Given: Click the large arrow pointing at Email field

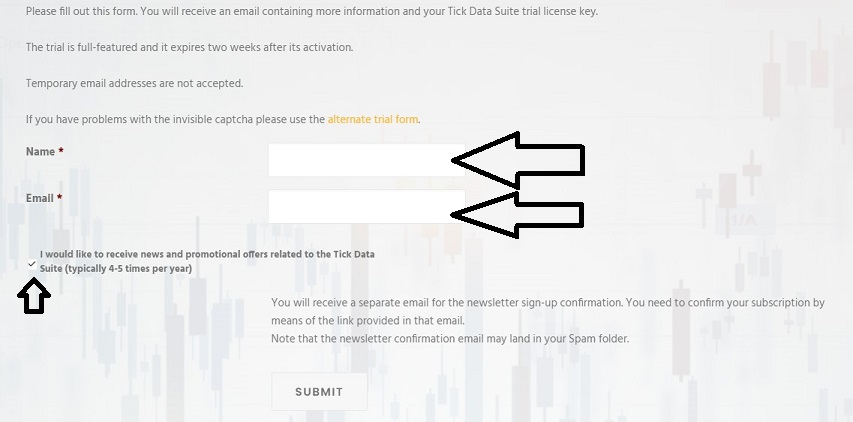Looking at the screenshot, I should (x=518, y=215).
